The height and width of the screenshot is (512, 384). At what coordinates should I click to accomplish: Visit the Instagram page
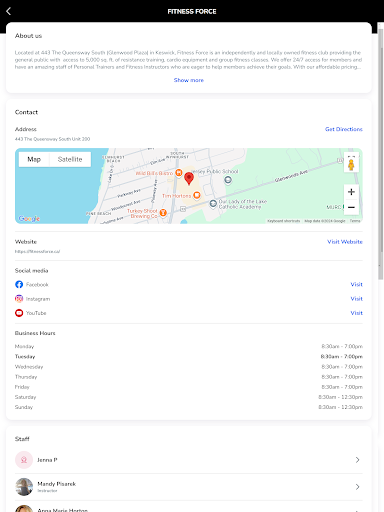[x=356, y=299]
